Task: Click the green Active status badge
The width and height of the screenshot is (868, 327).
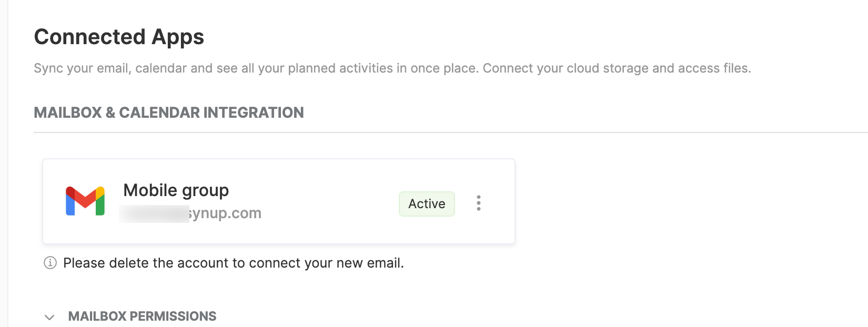Action: pyautogui.click(x=427, y=203)
